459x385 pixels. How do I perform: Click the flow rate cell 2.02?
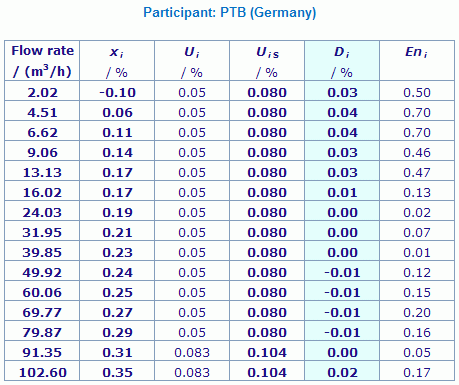click(x=42, y=91)
